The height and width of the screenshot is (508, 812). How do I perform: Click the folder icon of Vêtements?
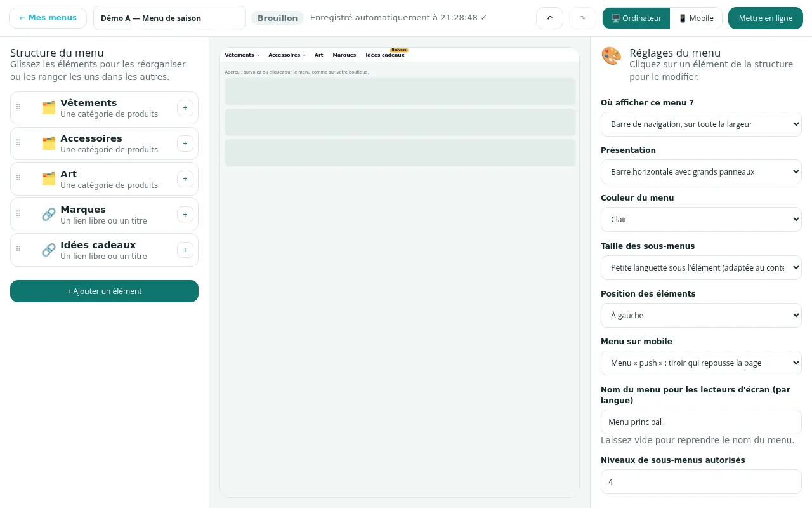click(49, 108)
